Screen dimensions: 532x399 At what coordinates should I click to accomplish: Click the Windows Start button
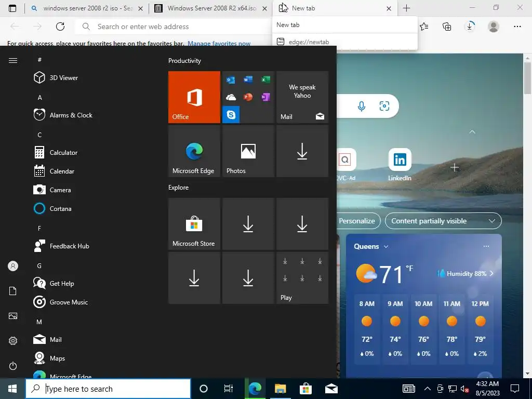coord(12,389)
